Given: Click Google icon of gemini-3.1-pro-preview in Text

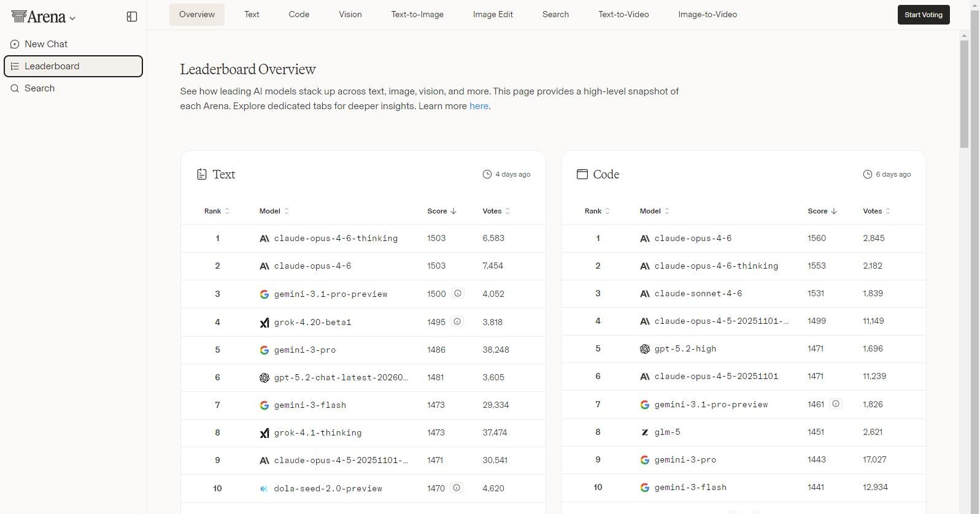Looking at the screenshot, I should (264, 294).
